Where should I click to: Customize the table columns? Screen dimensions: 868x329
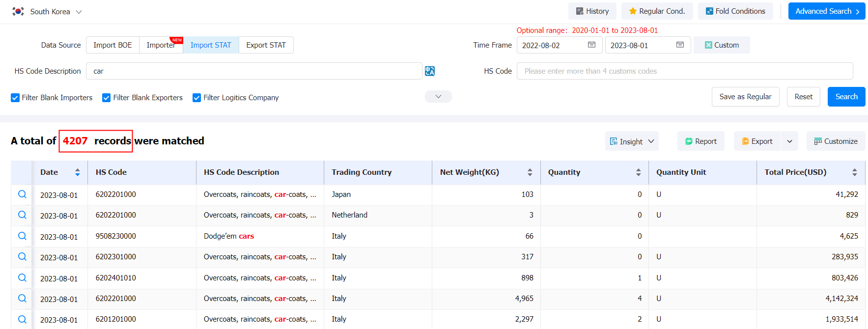click(836, 141)
